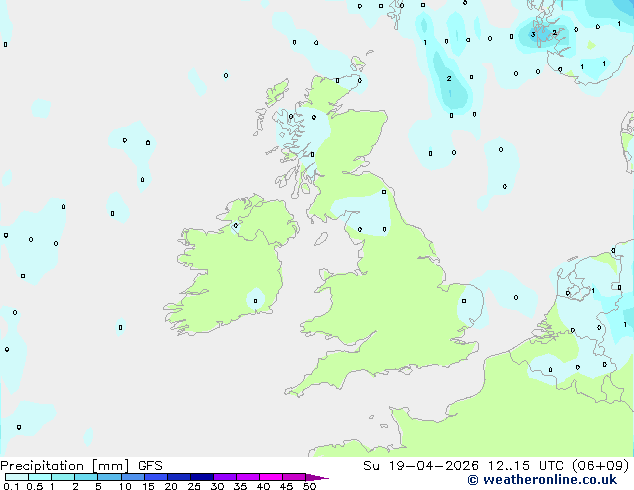
Task: Click the '25' legend scale label
Action: (194, 486)
